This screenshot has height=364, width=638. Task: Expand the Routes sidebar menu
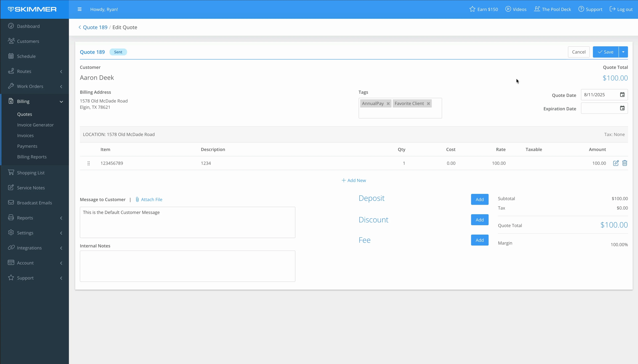[35, 71]
